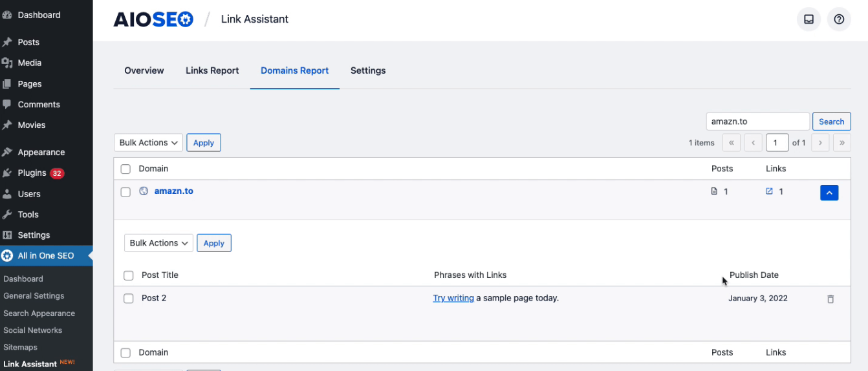The height and width of the screenshot is (371, 868).
Task: Click the top Apply button
Action: (x=204, y=143)
